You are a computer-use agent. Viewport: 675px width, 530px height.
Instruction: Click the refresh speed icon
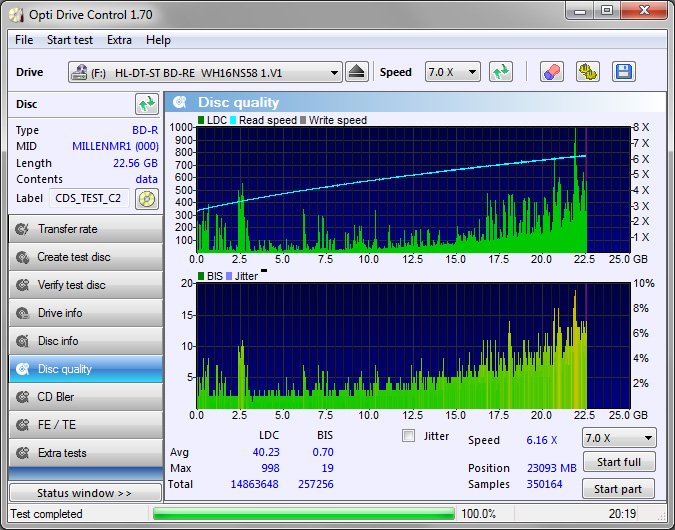(501, 72)
